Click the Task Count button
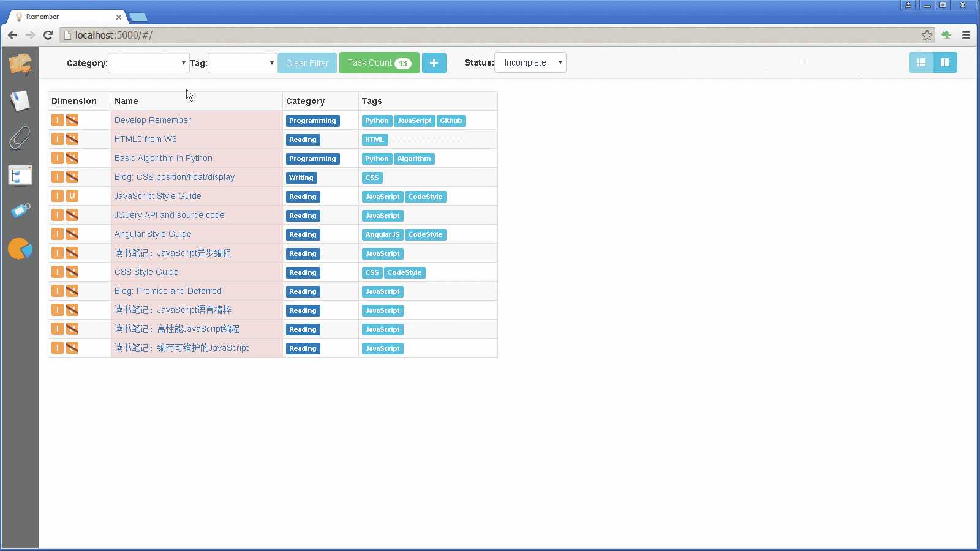This screenshot has width=980, height=551. tap(379, 62)
